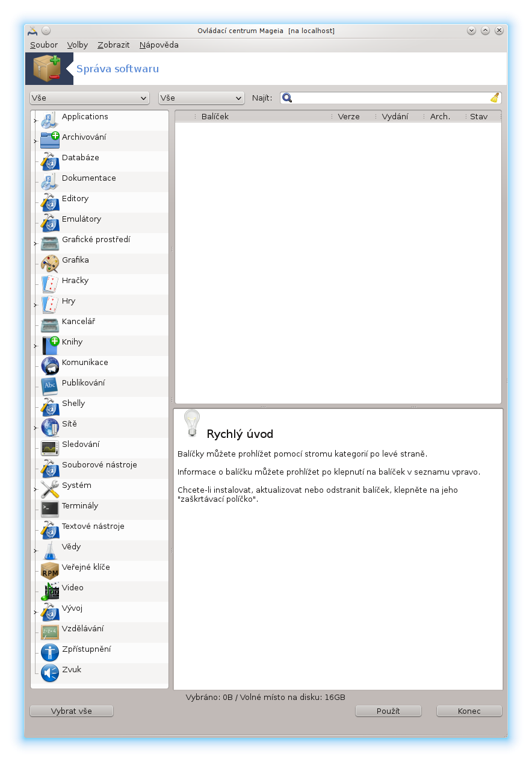Expand the Vědy tree node
532x762 pixels.
[36, 551]
